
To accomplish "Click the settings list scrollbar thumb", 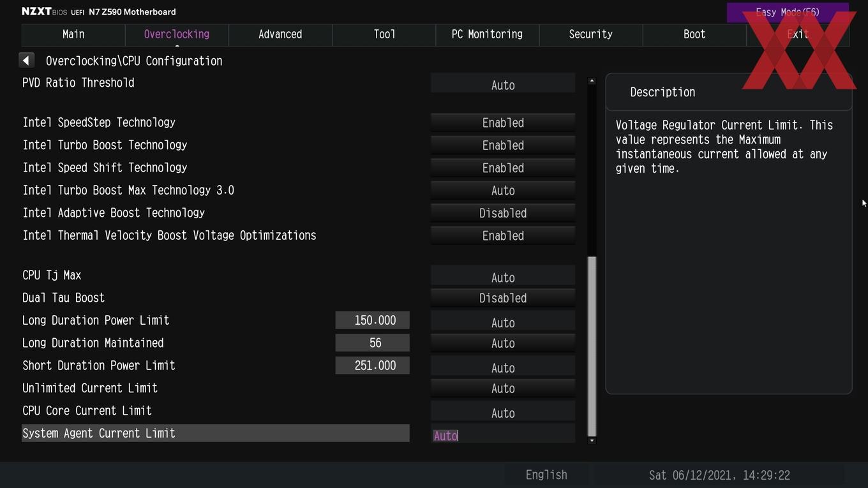I will tap(592, 346).
